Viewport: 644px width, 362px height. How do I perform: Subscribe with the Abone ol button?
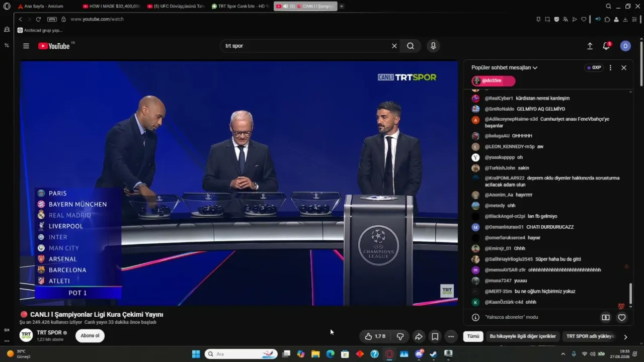(x=90, y=335)
